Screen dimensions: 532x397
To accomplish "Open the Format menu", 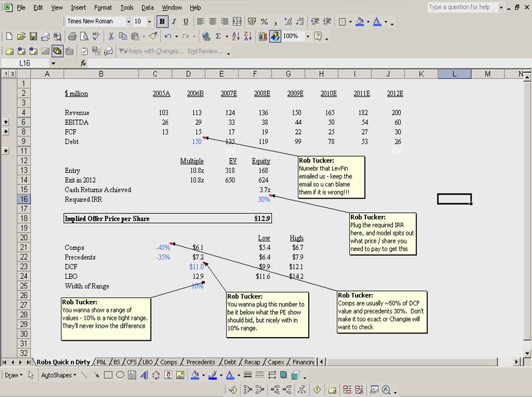I will [x=103, y=7].
